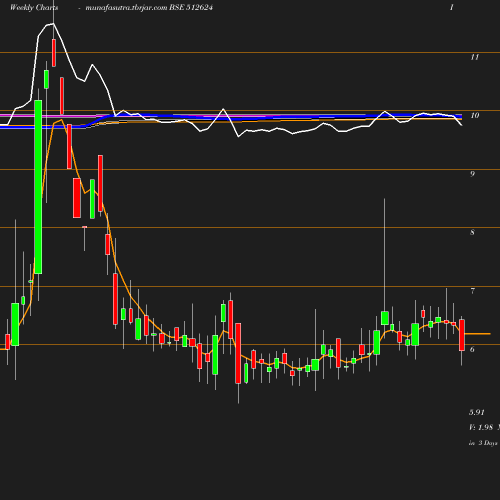Click the price axis label 6
This screenshot has height=500, width=500.
click(472, 349)
